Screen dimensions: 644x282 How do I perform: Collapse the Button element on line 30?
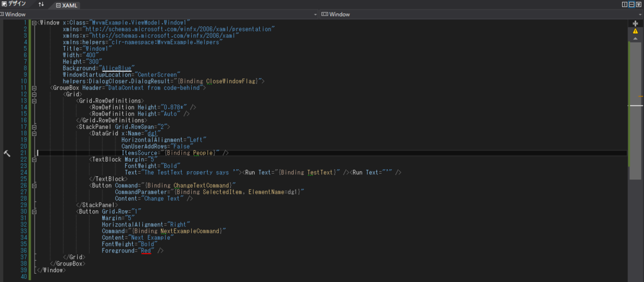click(x=34, y=211)
